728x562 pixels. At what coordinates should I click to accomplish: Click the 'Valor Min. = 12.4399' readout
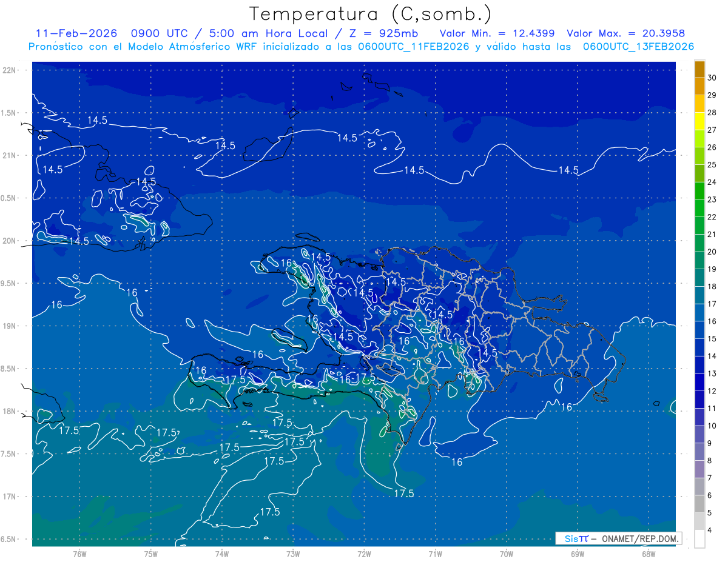click(497, 33)
